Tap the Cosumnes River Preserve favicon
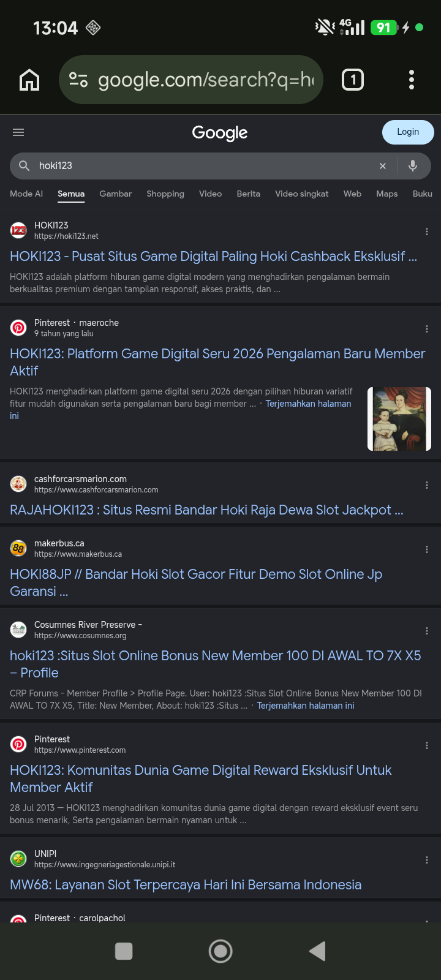Screen dimensions: 441x980 [x=18, y=630]
